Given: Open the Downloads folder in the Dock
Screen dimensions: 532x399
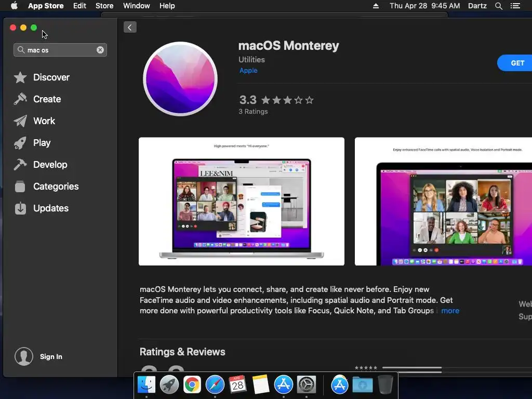Looking at the screenshot, I should (362, 385).
